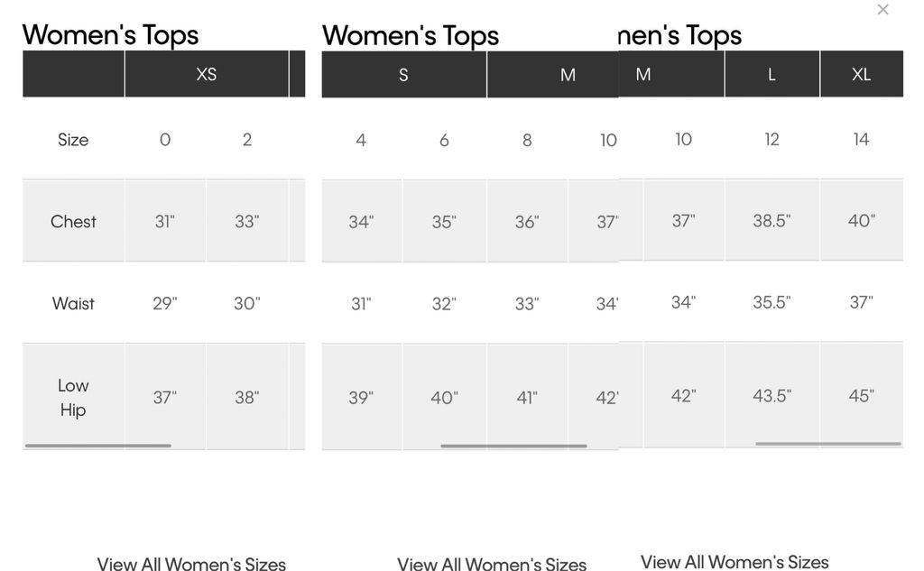
Task: Open View All Women's Sizes in middle panel
Action: click(492, 564)
